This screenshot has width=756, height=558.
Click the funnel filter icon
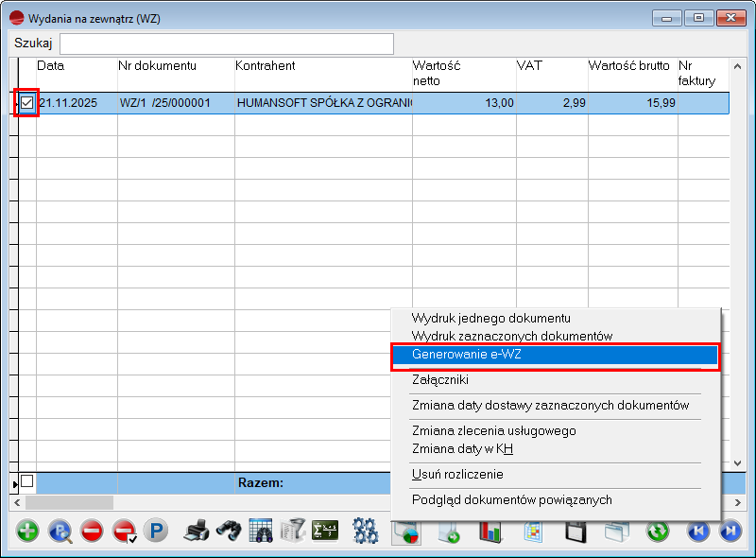(294, 531)
